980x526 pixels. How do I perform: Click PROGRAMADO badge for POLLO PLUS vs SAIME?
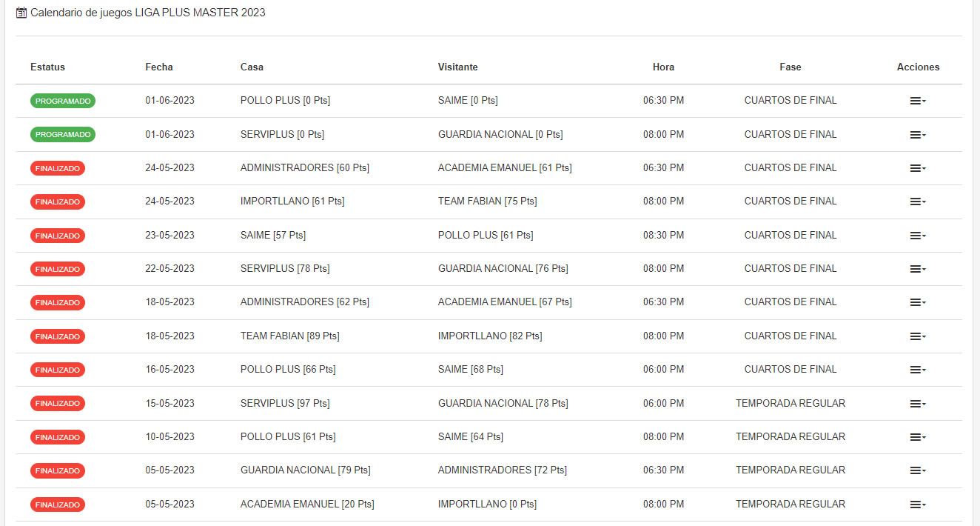click(x=63, y=101)
